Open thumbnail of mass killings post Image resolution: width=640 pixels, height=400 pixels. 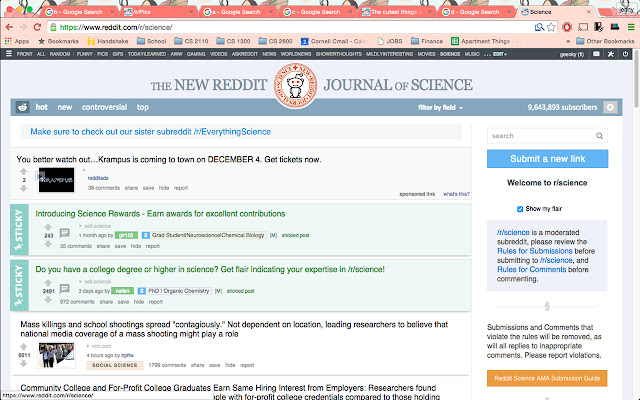tap(56, 356)
